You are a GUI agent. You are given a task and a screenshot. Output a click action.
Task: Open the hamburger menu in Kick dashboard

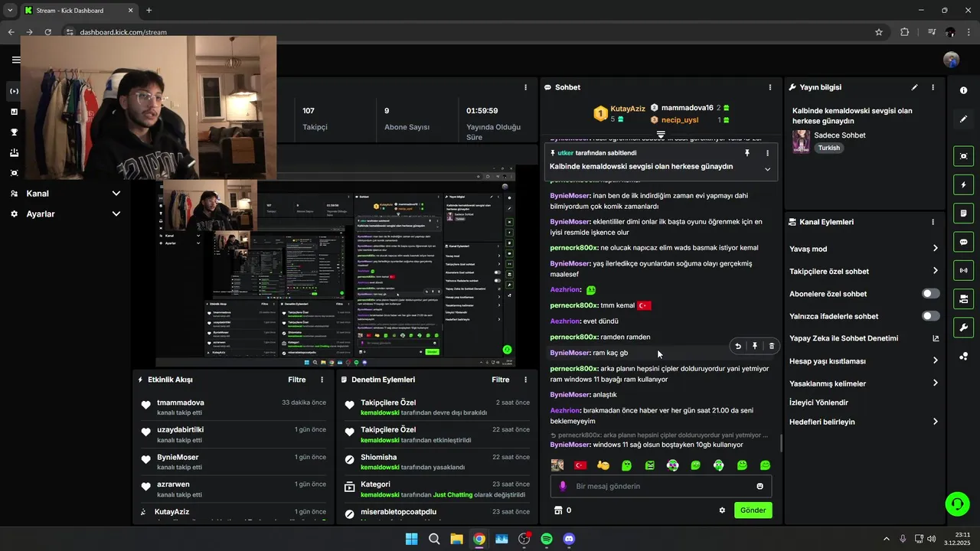tap(15, 60)
